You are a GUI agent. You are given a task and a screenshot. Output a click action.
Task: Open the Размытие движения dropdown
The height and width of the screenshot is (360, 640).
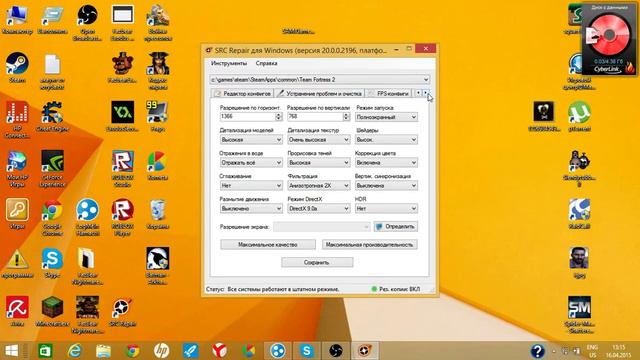point(251,209)
